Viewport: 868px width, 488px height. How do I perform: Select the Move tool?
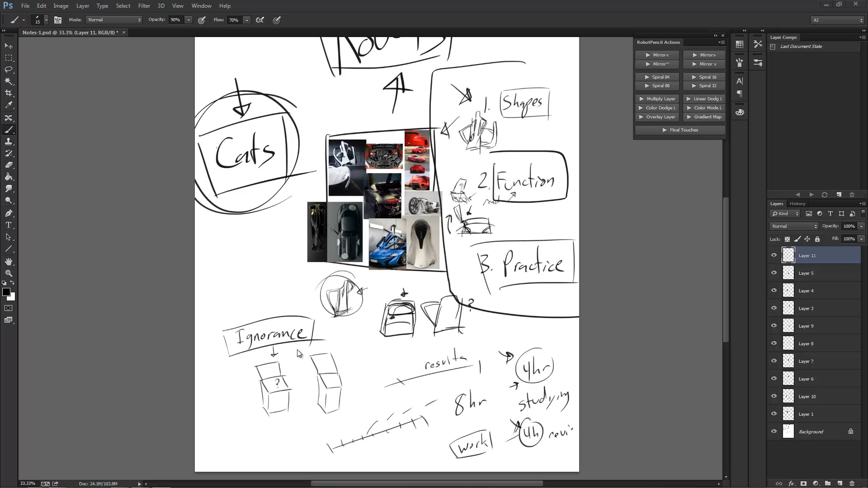coord(9,46)
